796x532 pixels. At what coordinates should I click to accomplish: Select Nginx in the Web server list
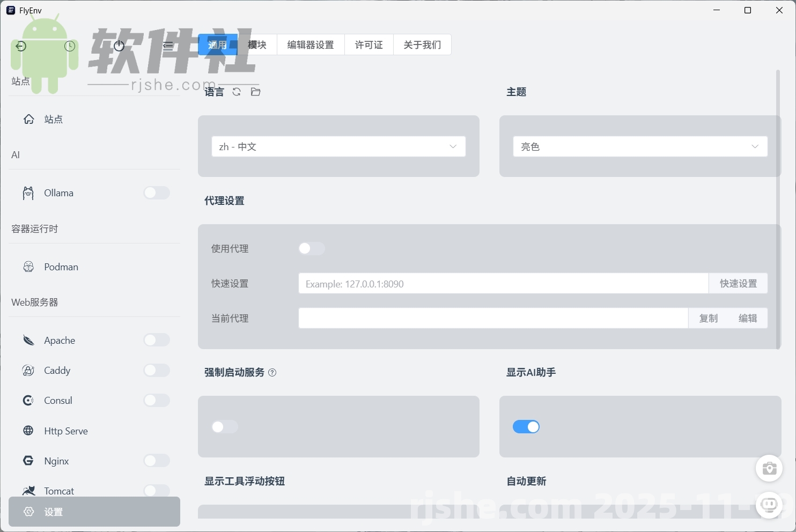[x=56, y=461]
